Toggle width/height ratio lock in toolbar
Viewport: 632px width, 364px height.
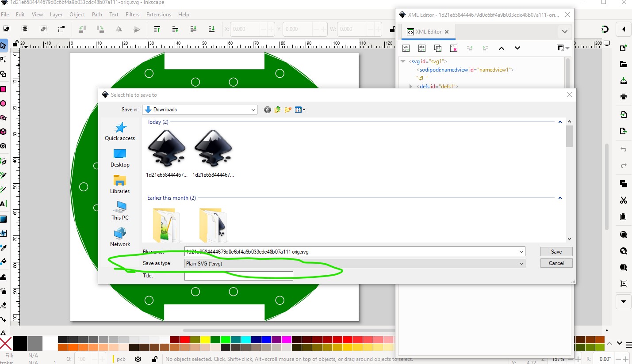point(392,29)
